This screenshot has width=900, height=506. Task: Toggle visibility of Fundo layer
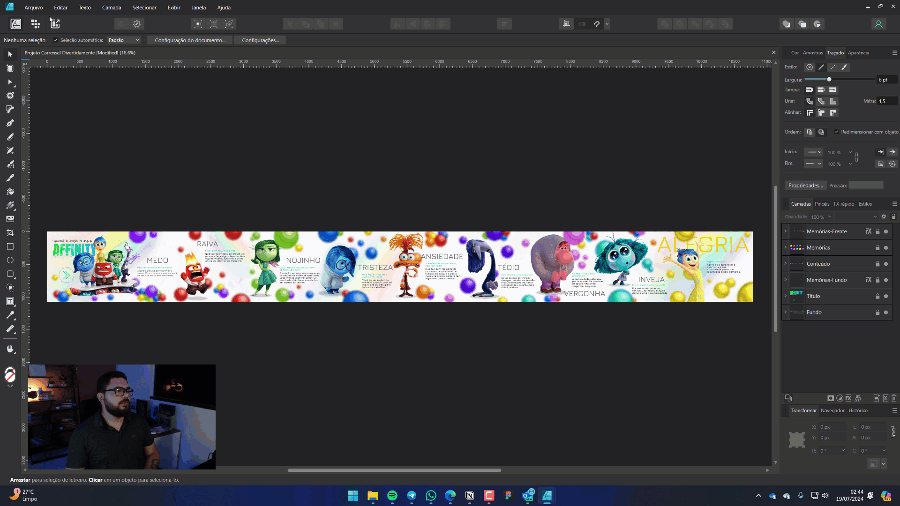click(x=886, y=313)
